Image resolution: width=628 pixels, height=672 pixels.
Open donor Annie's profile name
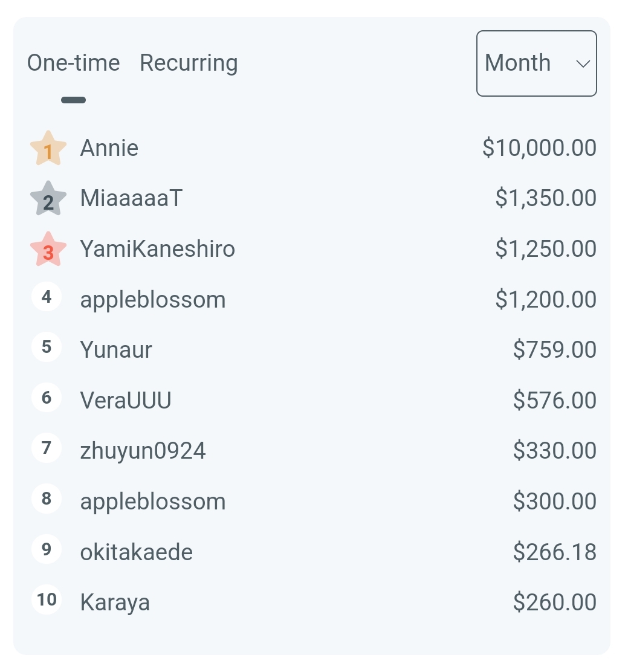point(109,148)
